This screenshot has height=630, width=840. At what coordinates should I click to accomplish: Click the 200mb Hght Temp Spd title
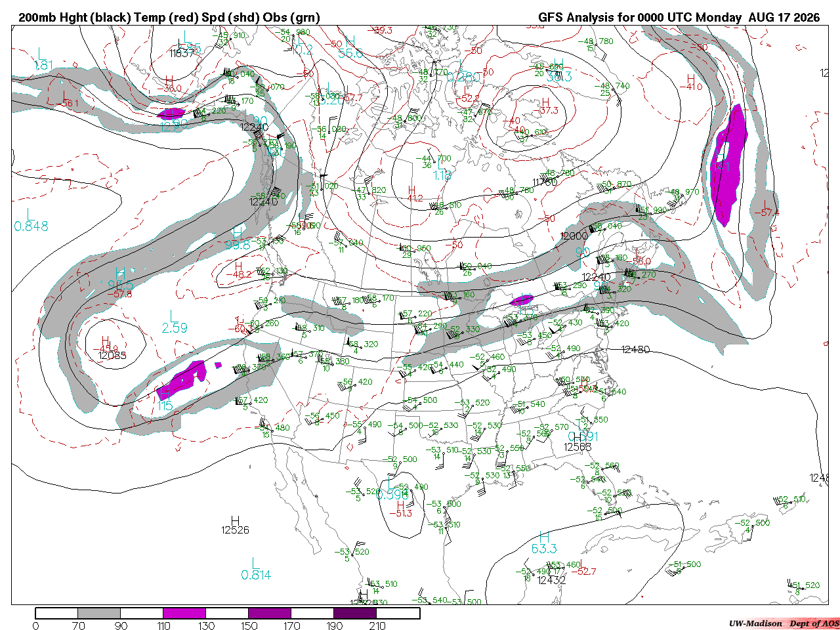[169, 18]
